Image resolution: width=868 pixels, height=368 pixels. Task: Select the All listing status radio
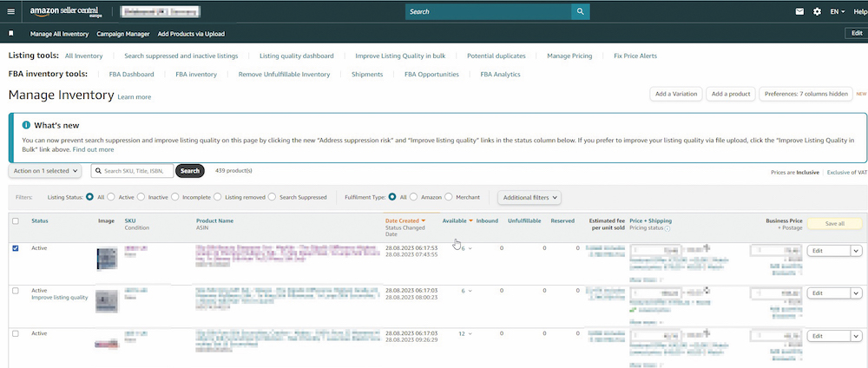[89, 197]
